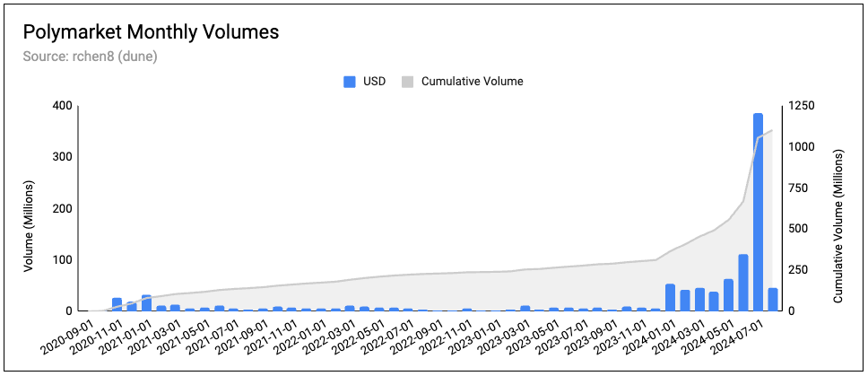Click the 100 label on left axis
The height and width of the screenshot is (376, 868).
(x=64, y=260)
